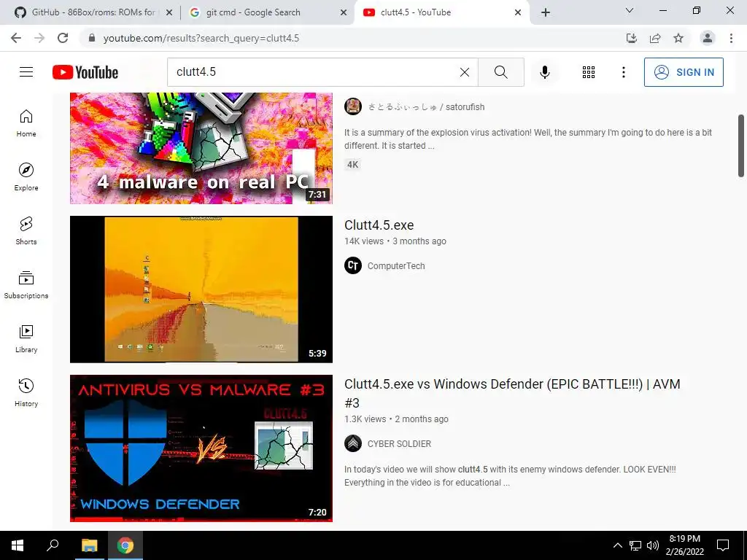Open Library in the sidebar

[26, 338]
